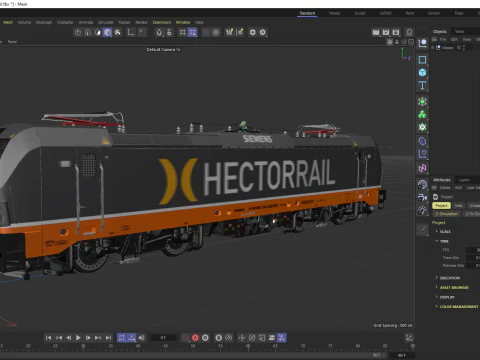Open the Extensions menu
The height and width of the screenshot is (360, 480).
[162, 22]
